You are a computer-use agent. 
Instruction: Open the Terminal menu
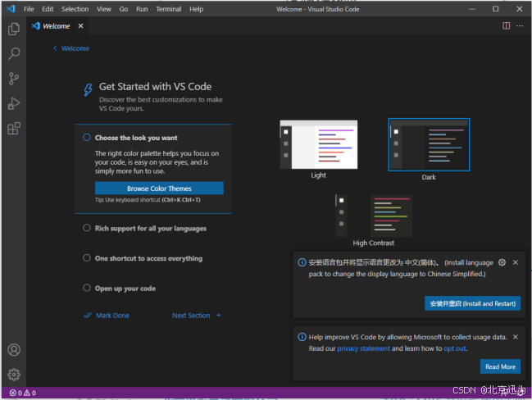coord(169,9)
